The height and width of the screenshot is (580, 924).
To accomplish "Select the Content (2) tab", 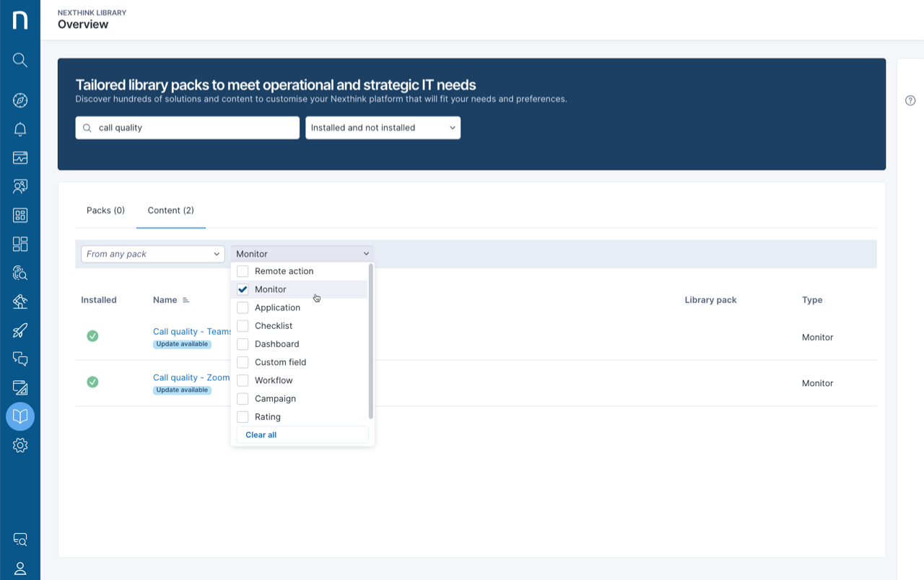I will [170, 210].
